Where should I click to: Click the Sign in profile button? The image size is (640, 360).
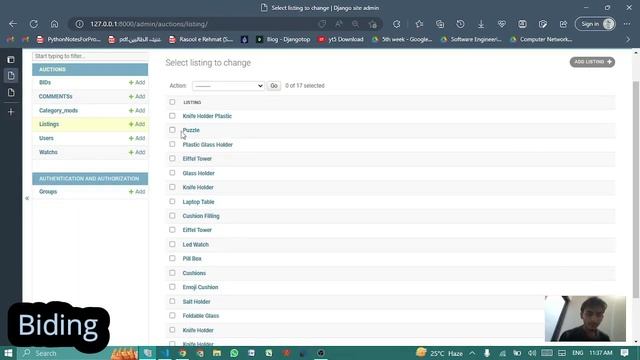[x=596, y=24]
